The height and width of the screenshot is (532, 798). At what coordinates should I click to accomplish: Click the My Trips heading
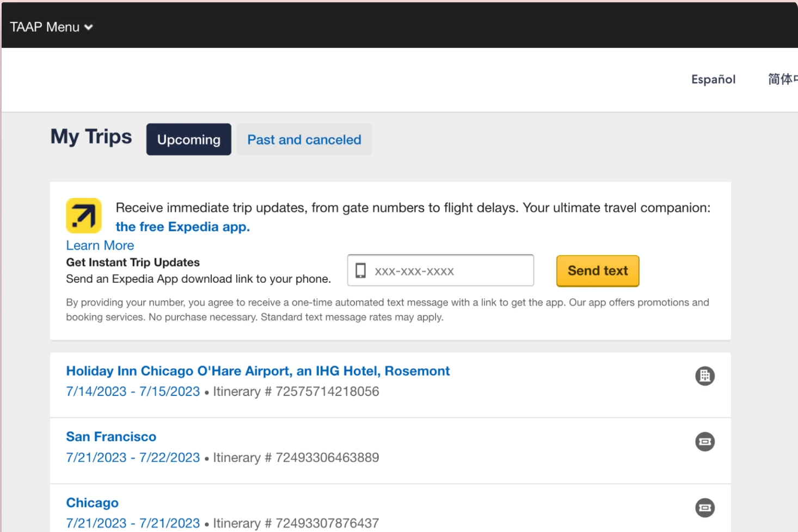pos(91,137)
